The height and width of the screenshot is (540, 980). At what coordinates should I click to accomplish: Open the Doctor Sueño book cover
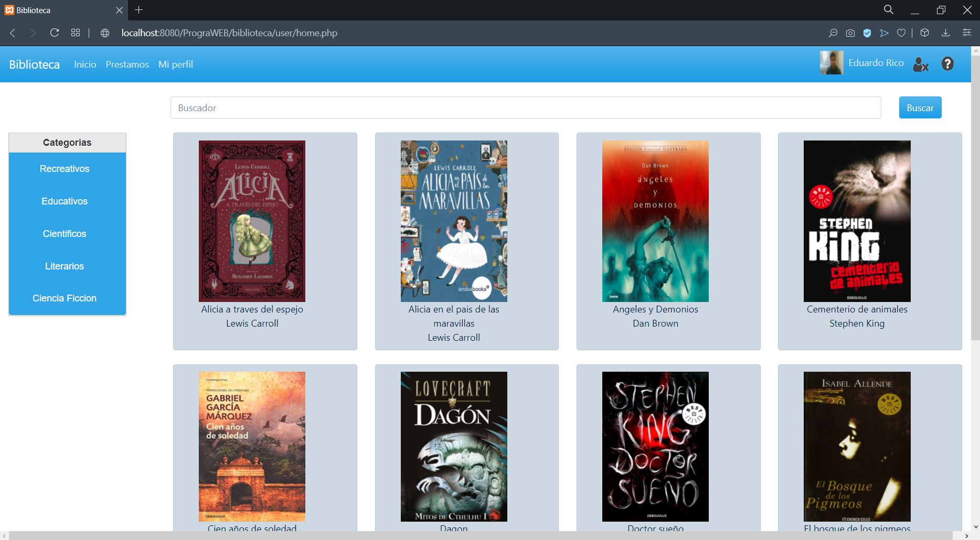(655, 446)
